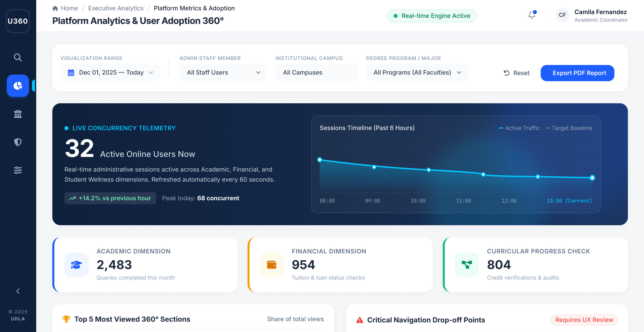
Task: Go to Home breadcrumb link
Action: click(x=69, y=8)
